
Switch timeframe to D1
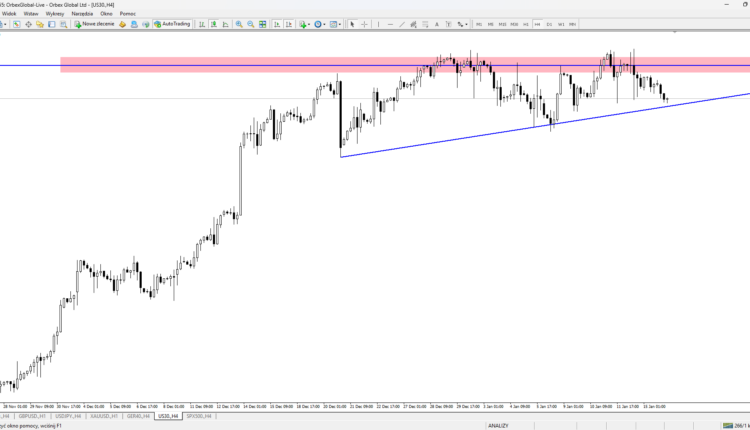click(x=549, y=24)
